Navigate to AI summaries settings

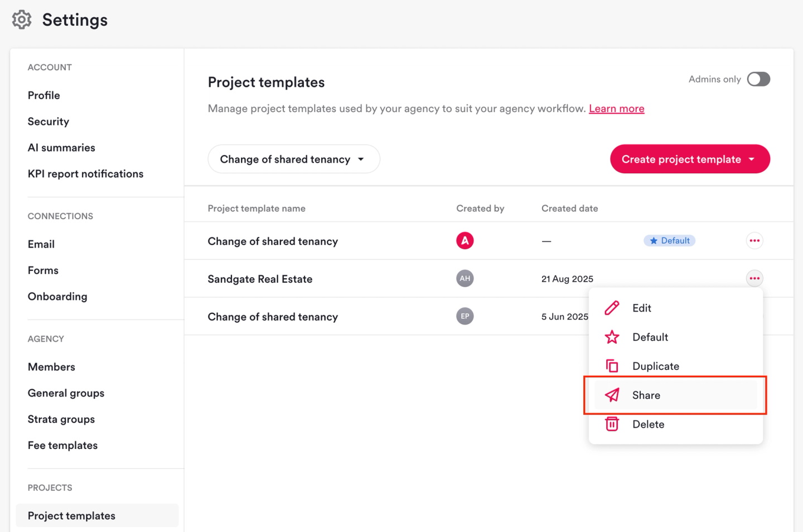pos(61,148)
